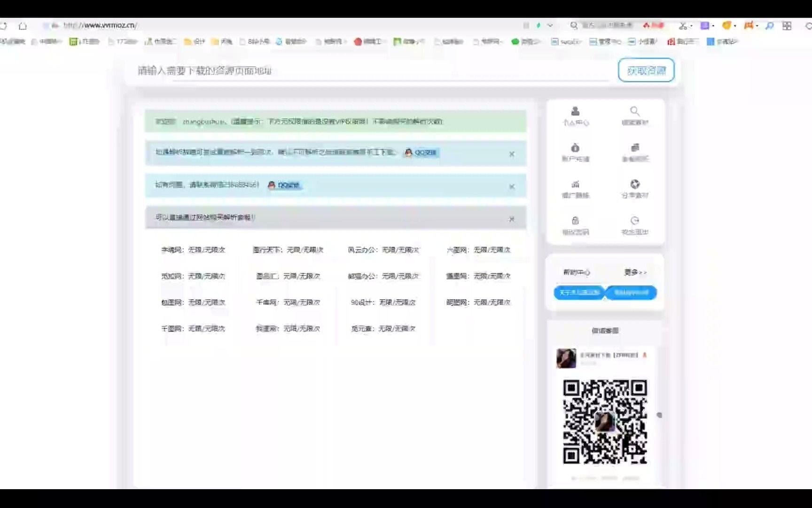This screenshot has height=508, width=812.
Task: Click the browser home icon
Action: click(x=23, y=26)
